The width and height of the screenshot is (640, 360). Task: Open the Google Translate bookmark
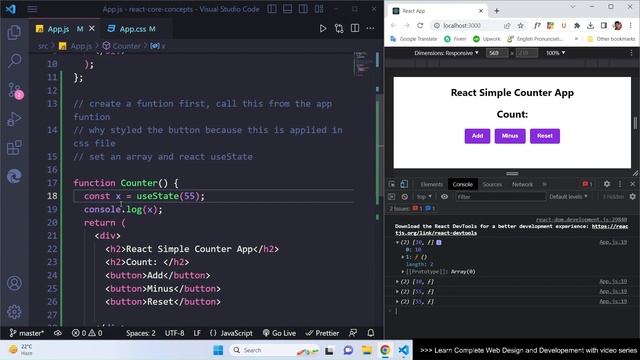point(413,39)
